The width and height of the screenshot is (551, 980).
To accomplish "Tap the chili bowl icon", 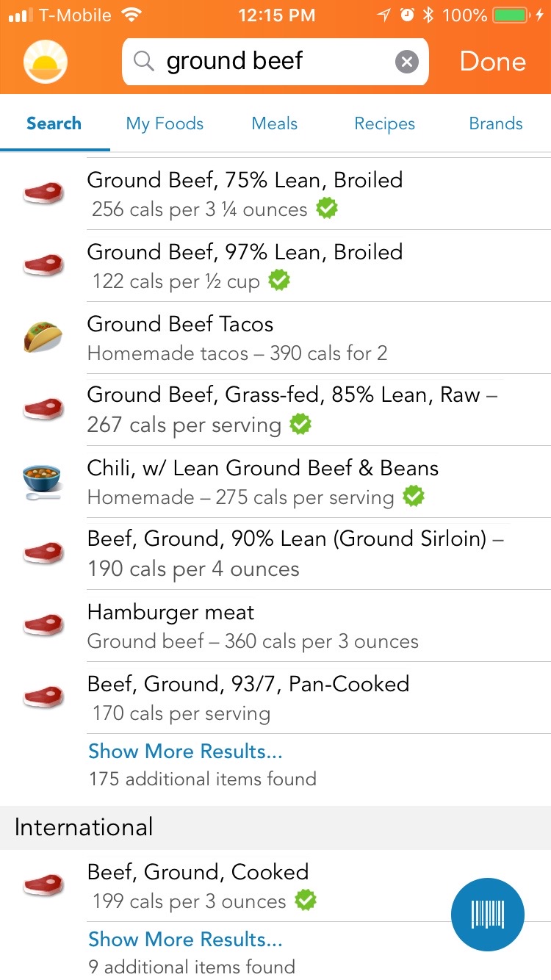I will click(x=43, y=482).
